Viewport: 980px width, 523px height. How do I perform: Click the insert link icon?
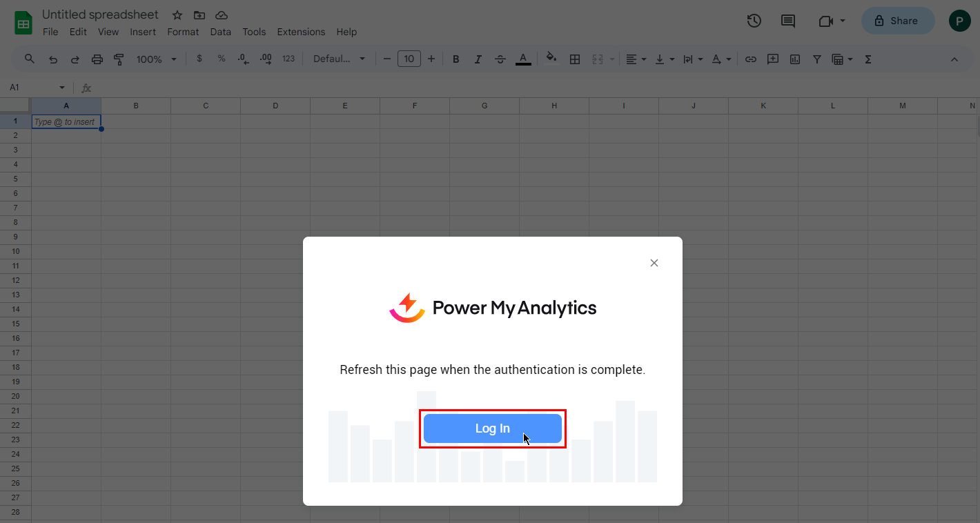coord(751,59)
